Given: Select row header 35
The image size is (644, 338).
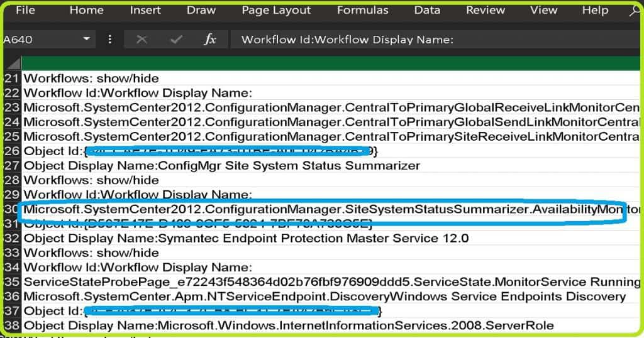Looking at the screenshot, I should pyautogui.click(x=13, y=282).
